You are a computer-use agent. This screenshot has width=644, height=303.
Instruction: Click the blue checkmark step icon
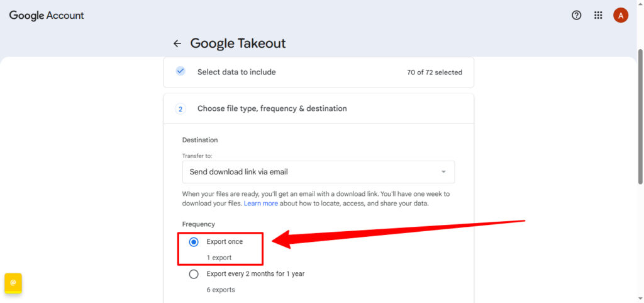pos(180,71)
